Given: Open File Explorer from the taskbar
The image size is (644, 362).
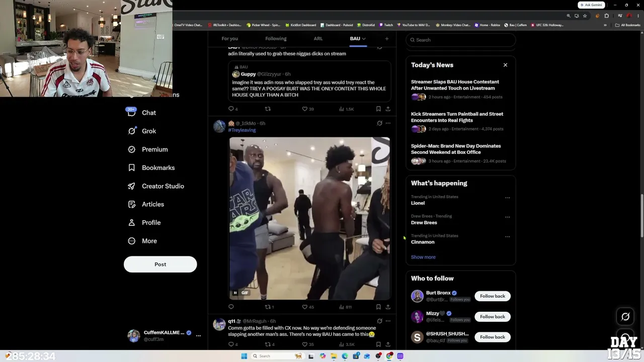Looking at the screenshot, I should 334,356.
